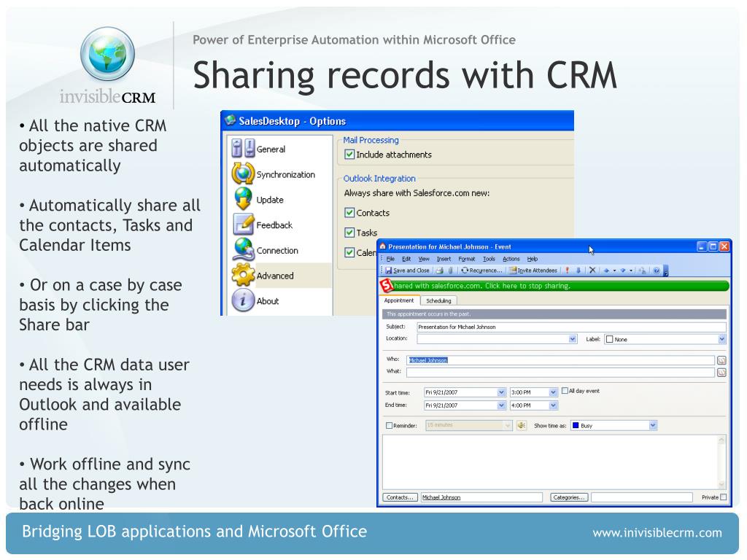Screen dimensions: 747x560
Task: Click the Subject input field
Action: click(571, 327)
